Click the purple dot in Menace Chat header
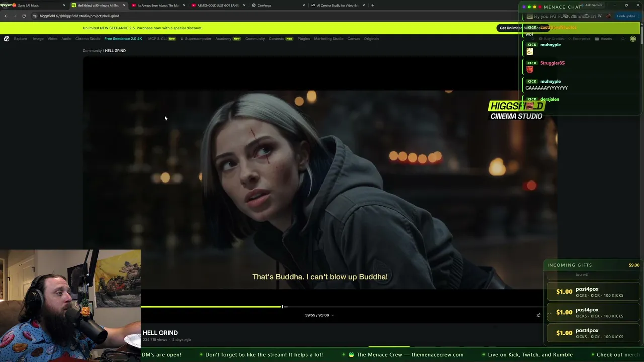Screen dimensions: 644x362 pos(524,7)
